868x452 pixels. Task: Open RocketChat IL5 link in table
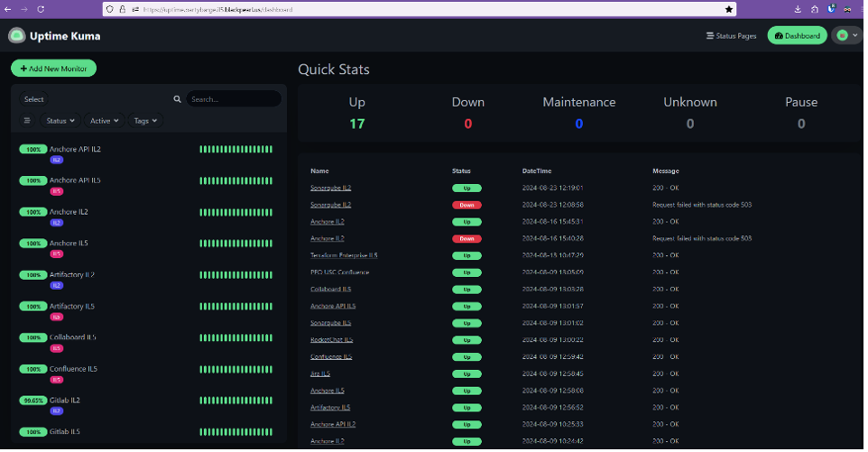pyautogui.click(x=331, y=340)
